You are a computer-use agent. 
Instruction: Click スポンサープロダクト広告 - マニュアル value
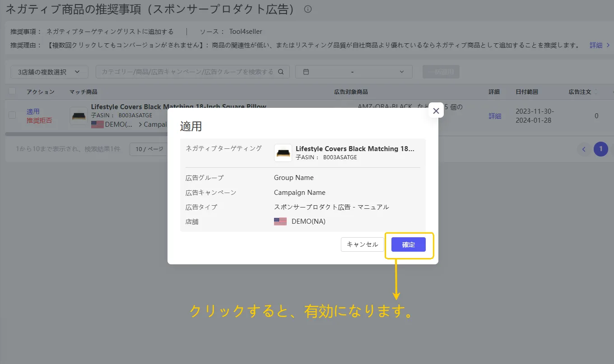pos(331,207)
